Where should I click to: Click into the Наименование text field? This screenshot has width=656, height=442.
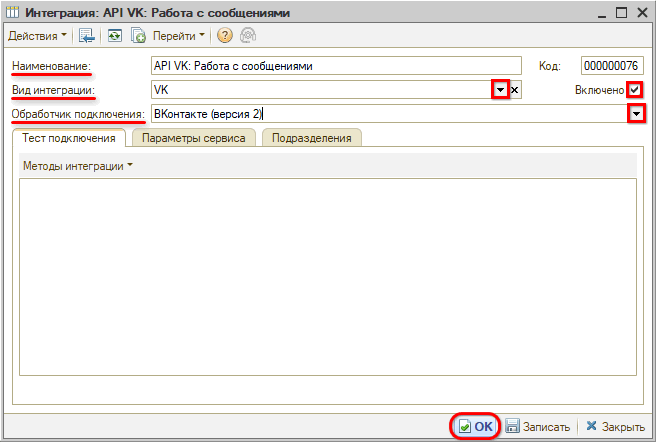(x=335, y=66)
